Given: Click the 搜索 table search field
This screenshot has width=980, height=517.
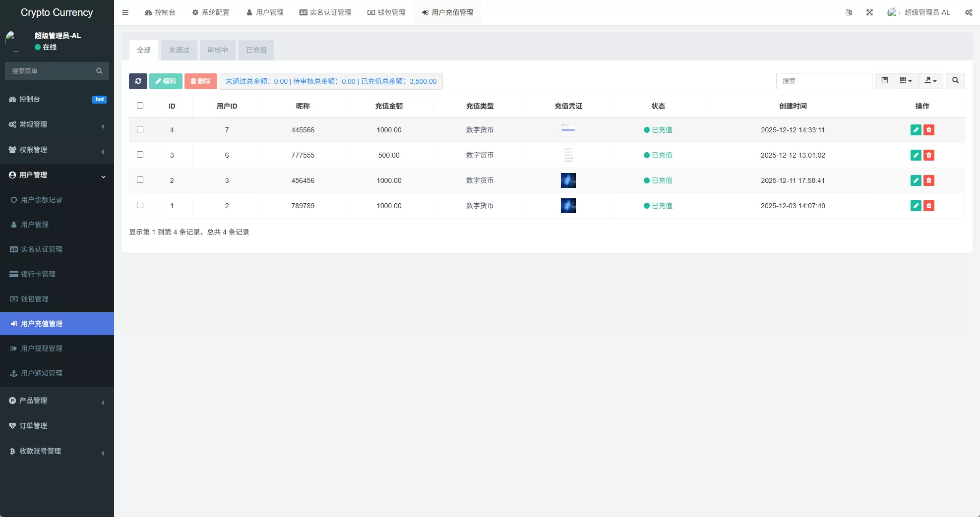Looking at the screenshot, I should coord(824,81).
